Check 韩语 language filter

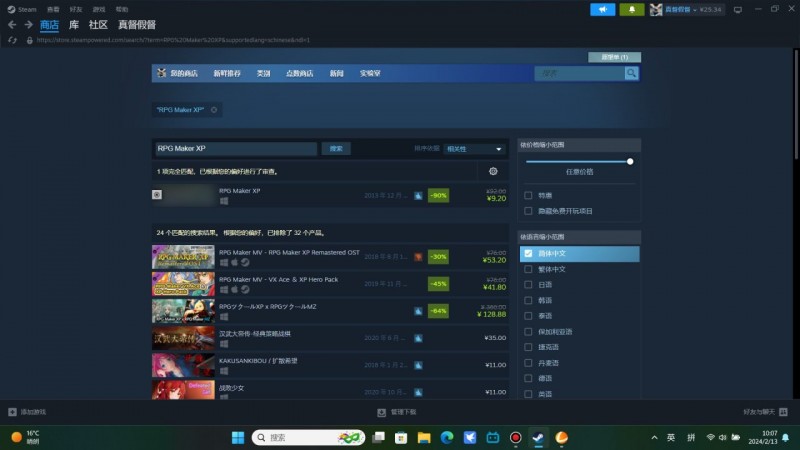(x=528, y=301)
